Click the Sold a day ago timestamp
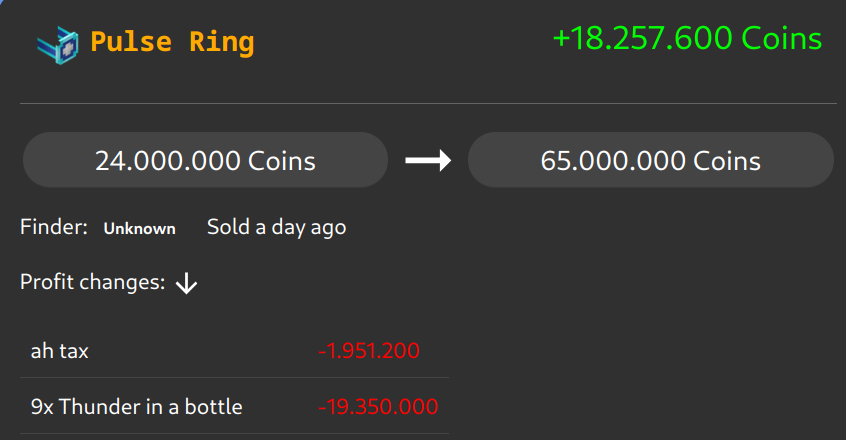This screenshot has height=440, width=846. (276, 227)
